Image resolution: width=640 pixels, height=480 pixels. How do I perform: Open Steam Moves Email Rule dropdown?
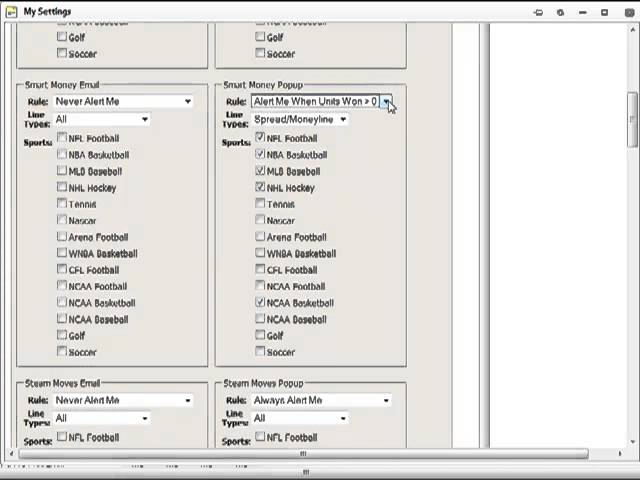[123, 400]
